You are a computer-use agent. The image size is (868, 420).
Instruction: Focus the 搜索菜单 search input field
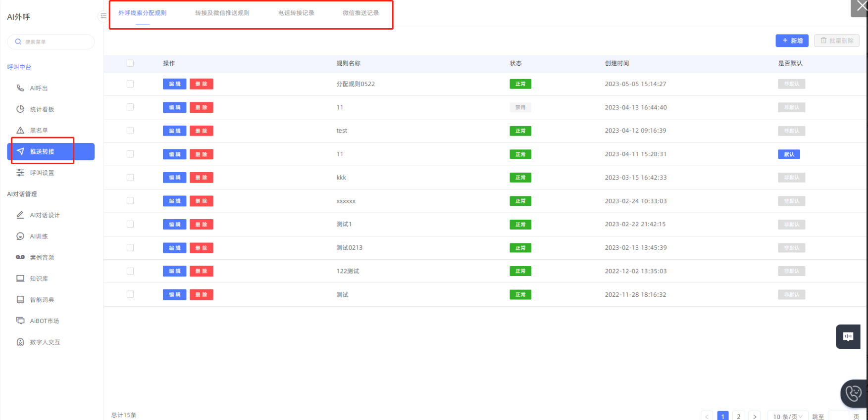(x=54, y=42)
